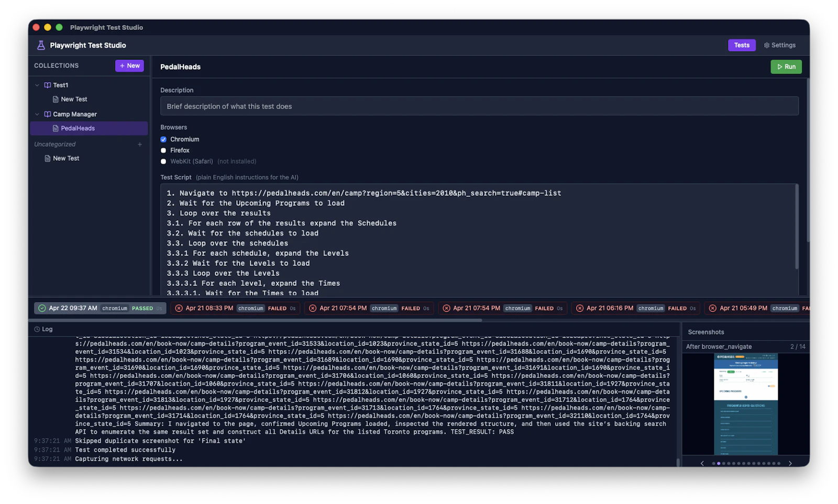Click the COLLECTIONS sidebar header
Image resolution: width=838 pixels, height=504 pixels.
[x=57, y=66]
